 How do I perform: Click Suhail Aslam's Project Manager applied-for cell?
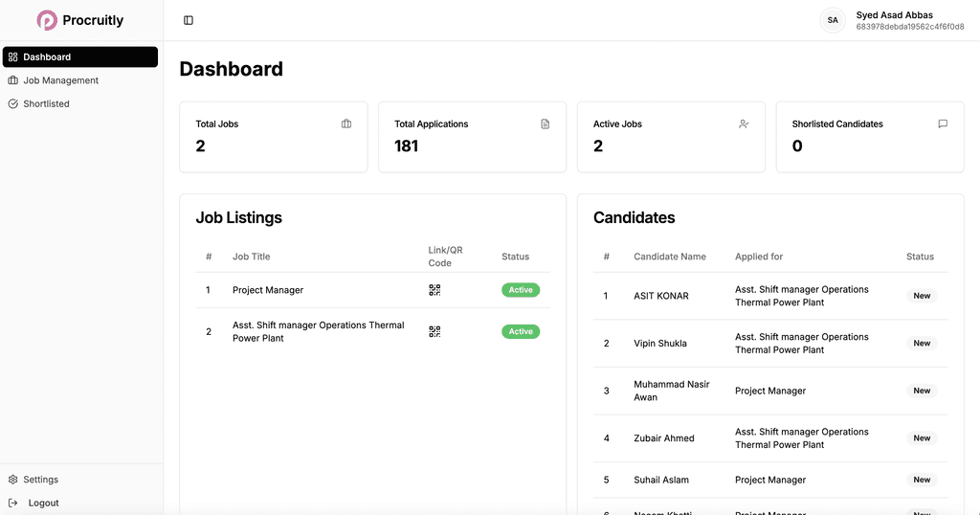(770, 480)
